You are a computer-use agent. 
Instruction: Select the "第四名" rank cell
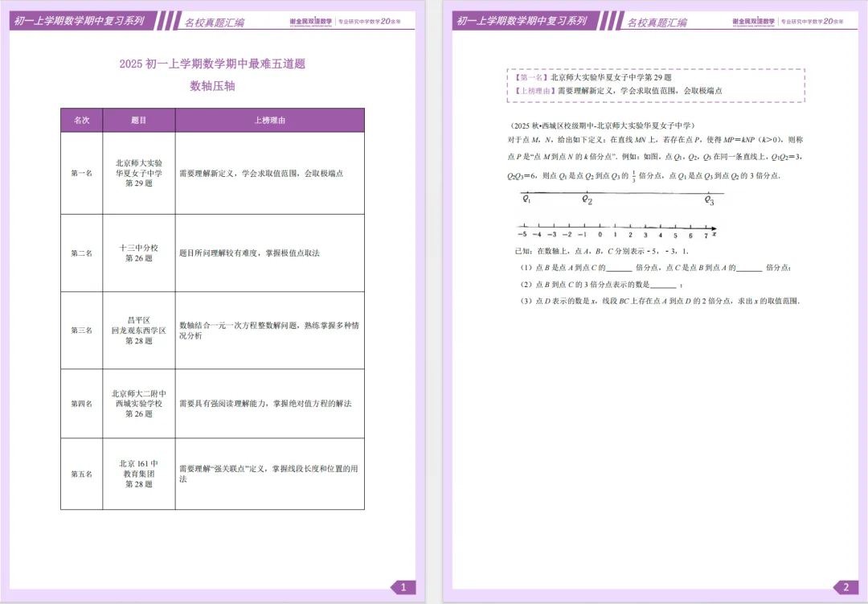(x=81, y=404)
